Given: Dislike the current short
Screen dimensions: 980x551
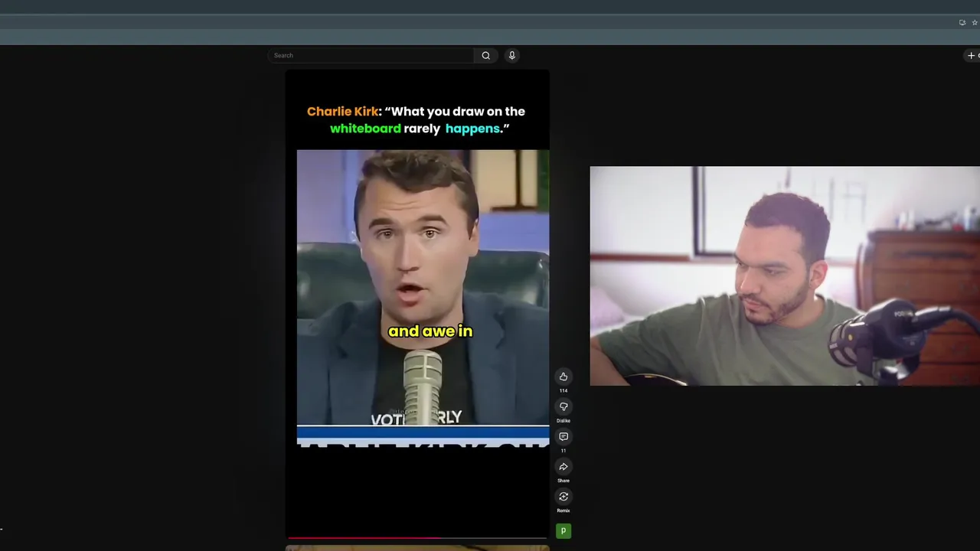Looking at the screenshot, I should tap(563, 406).
